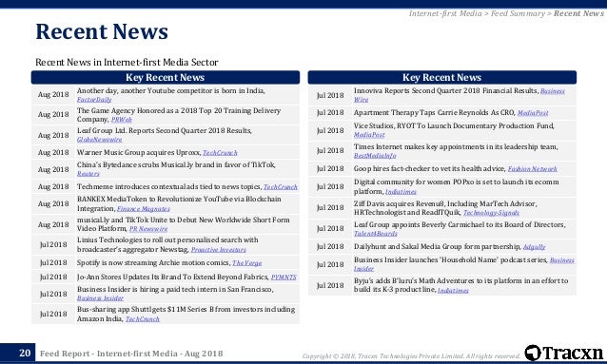The image size is (607, 364).
Task: Click the Tracxn logo icon
Action: click(533, 353)
